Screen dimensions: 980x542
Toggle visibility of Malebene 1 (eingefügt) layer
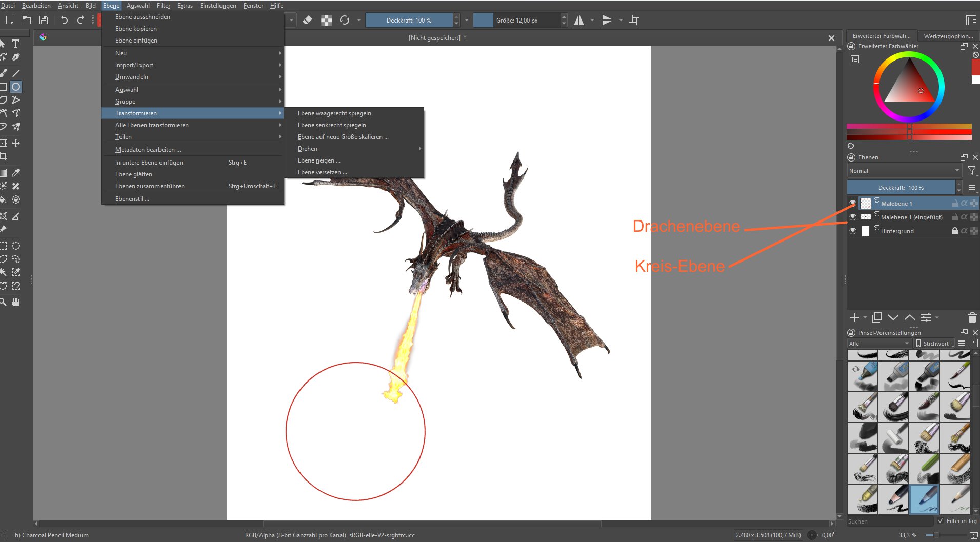click(x=853, y=217)
